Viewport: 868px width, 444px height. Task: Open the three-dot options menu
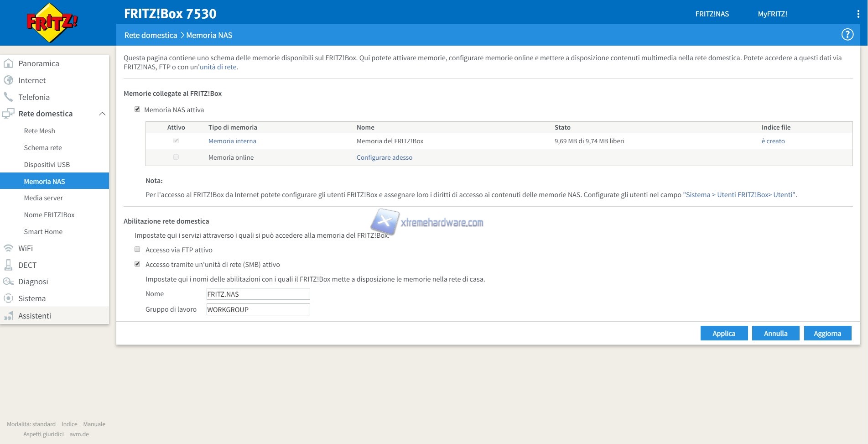coord(858,14)
